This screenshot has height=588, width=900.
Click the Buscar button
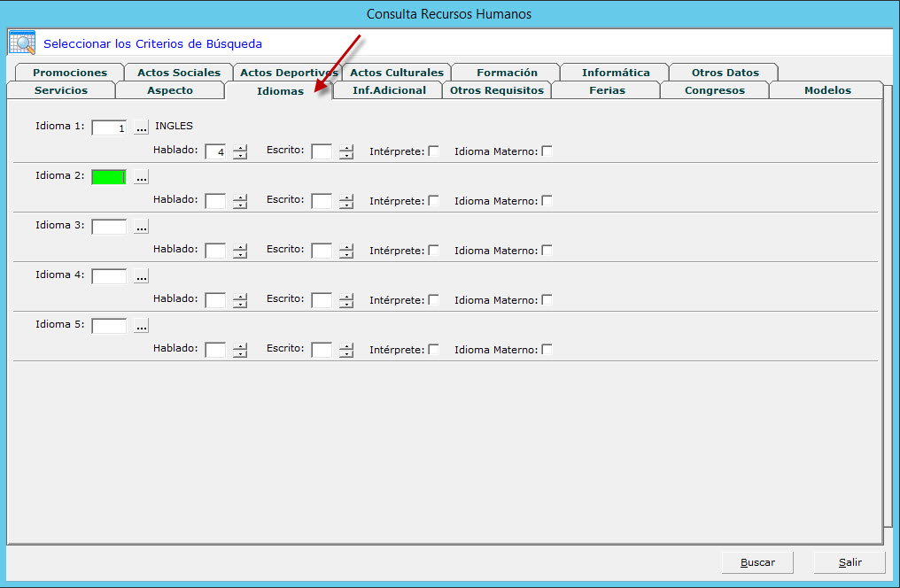tap(757, 562)
